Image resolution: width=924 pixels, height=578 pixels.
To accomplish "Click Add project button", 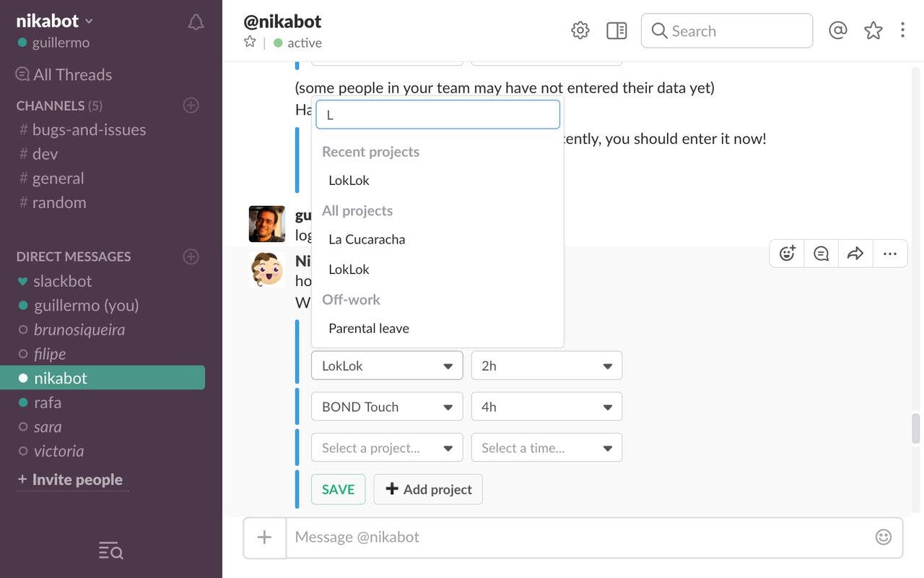I will coord(428,489).
